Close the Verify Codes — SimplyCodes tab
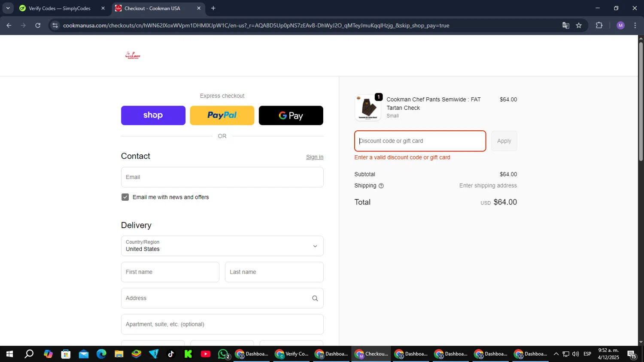Image resolution: width=644 pixels, height=362 pixels. 103,8
